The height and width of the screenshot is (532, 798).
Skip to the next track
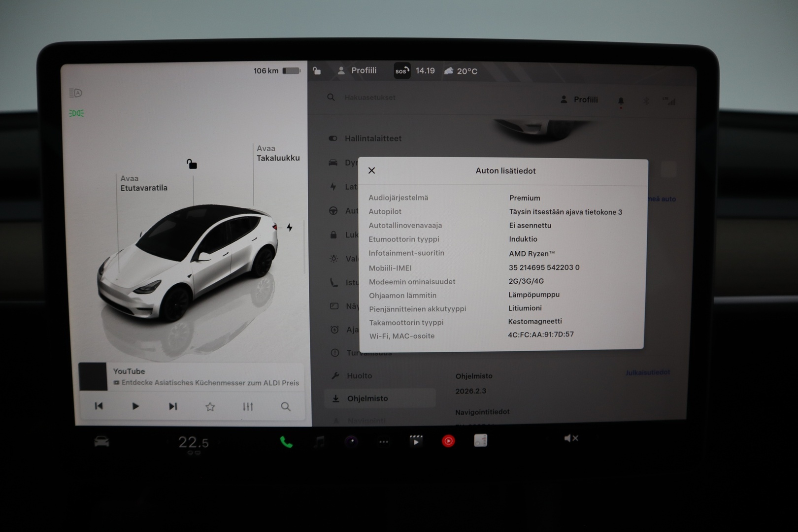point(173,406)
